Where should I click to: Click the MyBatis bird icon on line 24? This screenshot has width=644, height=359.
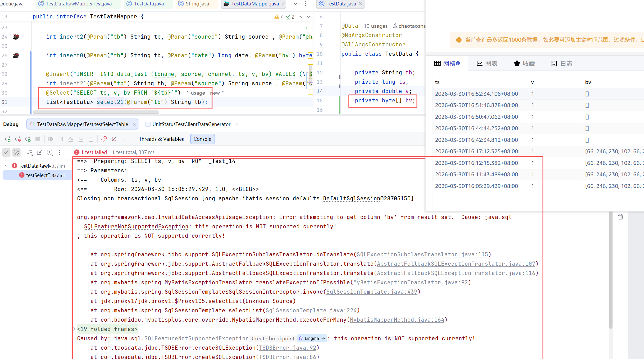pyautogui.click(x=16, y=37)
